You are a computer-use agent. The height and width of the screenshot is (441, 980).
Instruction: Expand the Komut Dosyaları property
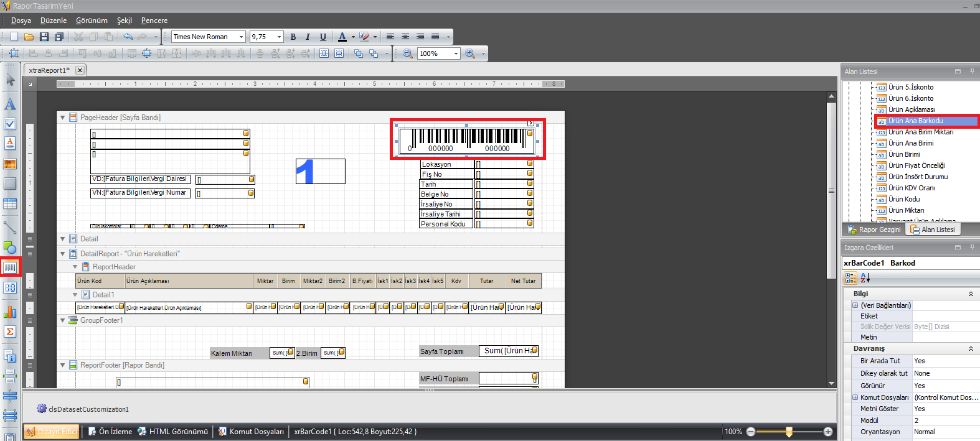(x=855, y=397)
